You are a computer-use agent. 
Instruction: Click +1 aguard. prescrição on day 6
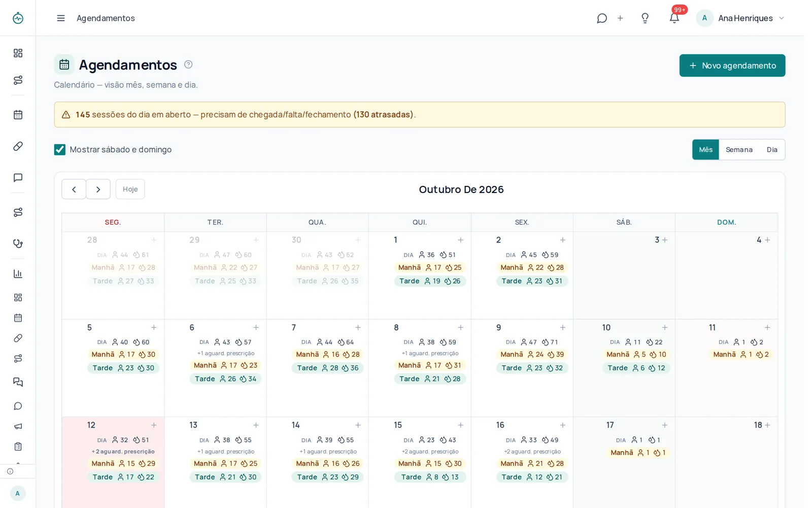point(226,354)
